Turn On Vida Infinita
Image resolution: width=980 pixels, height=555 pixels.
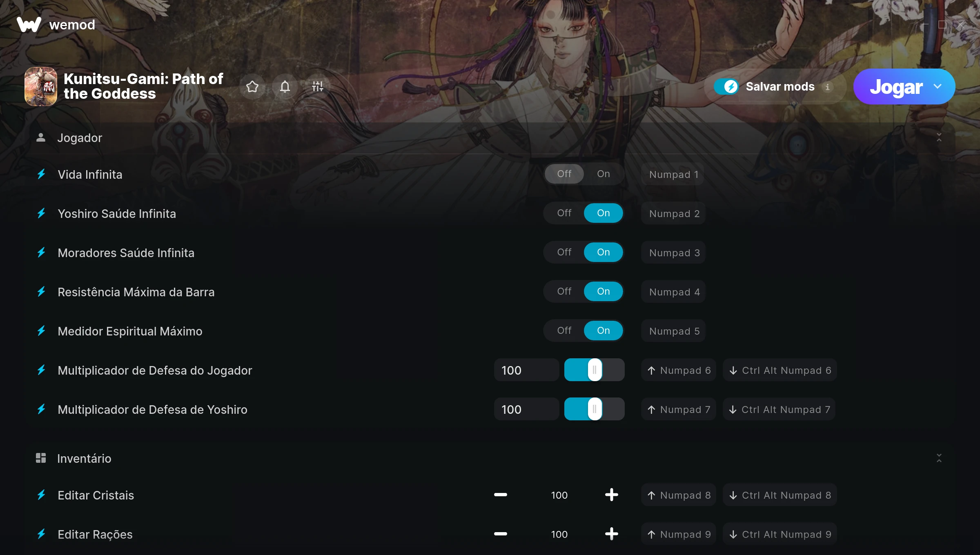point(603,174)
